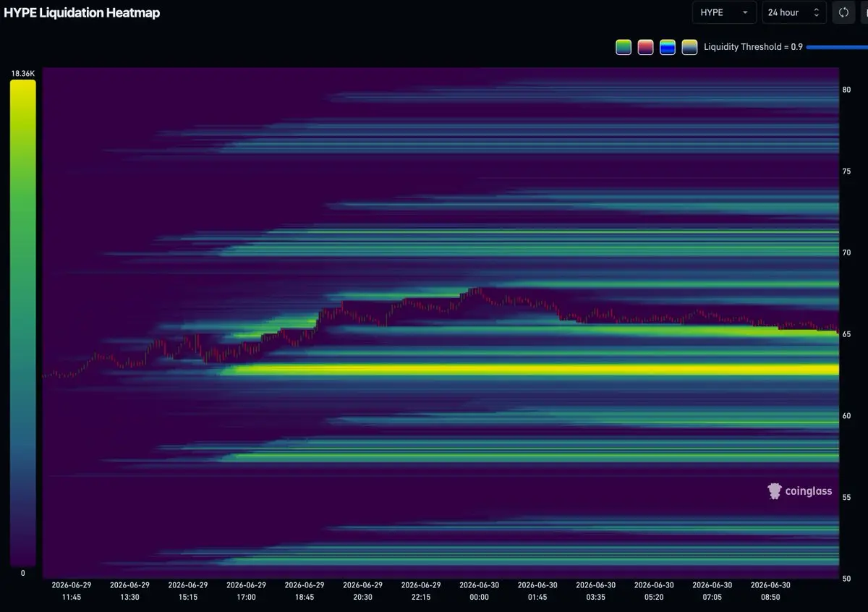Open the 24 hour timeframe selector
The height and width of the screenshot is (612, 868).
(x=794, y=12)
